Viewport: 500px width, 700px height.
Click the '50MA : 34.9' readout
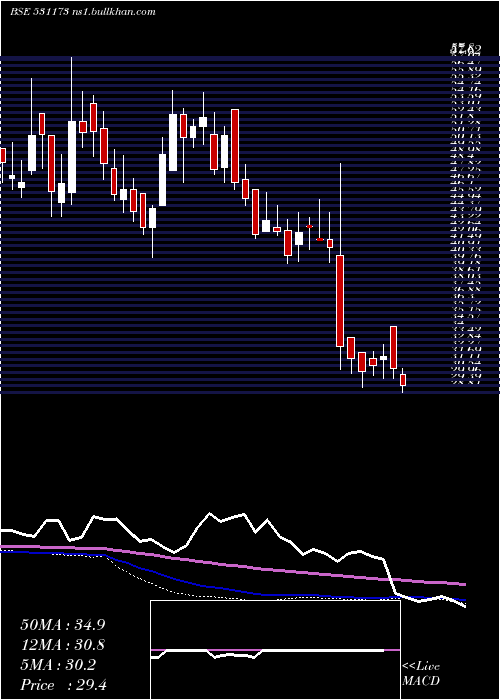tap(63, 625)
